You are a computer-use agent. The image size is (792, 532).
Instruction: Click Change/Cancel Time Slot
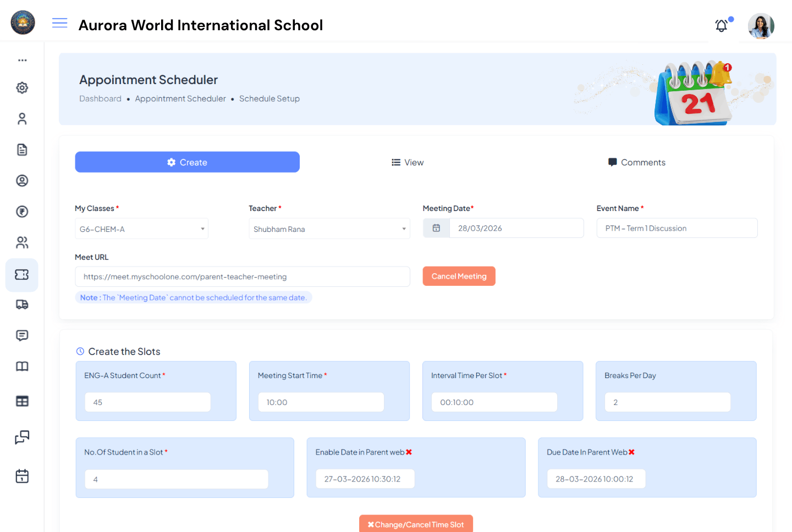click(x=416, y=523)
